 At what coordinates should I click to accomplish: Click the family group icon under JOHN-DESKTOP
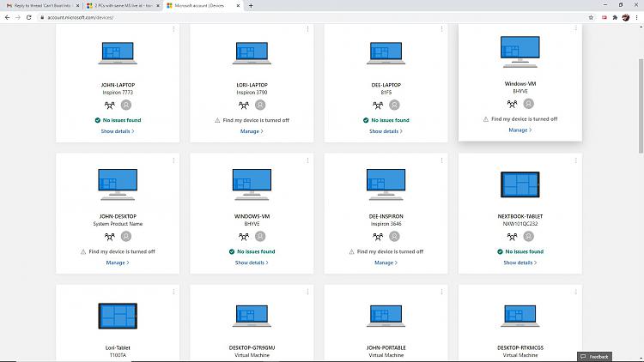(110, 237)
